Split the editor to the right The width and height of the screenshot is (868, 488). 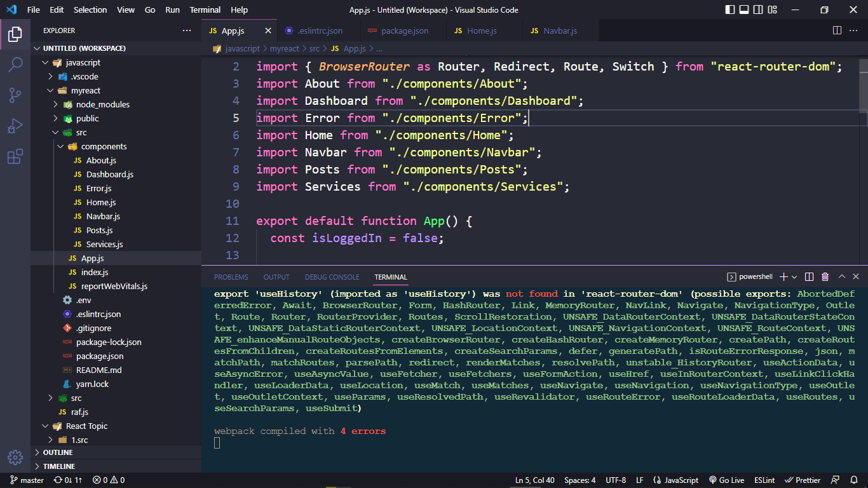click(837, 30)
